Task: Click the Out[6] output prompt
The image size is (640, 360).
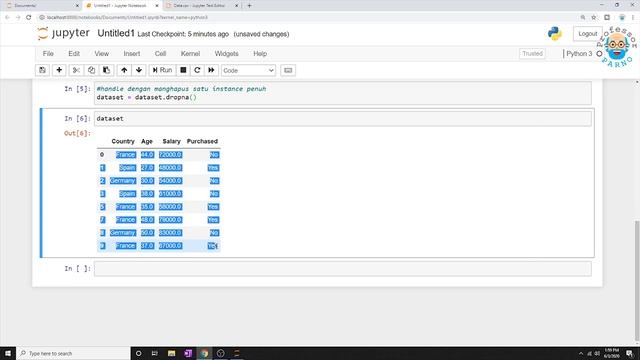Action: point(77,133)
